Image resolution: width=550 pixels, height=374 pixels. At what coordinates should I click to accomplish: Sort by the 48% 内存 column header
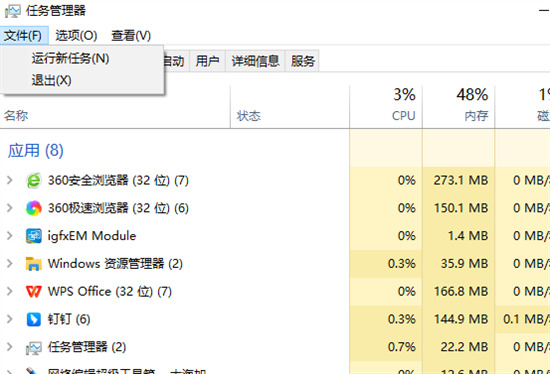(459, 106)
